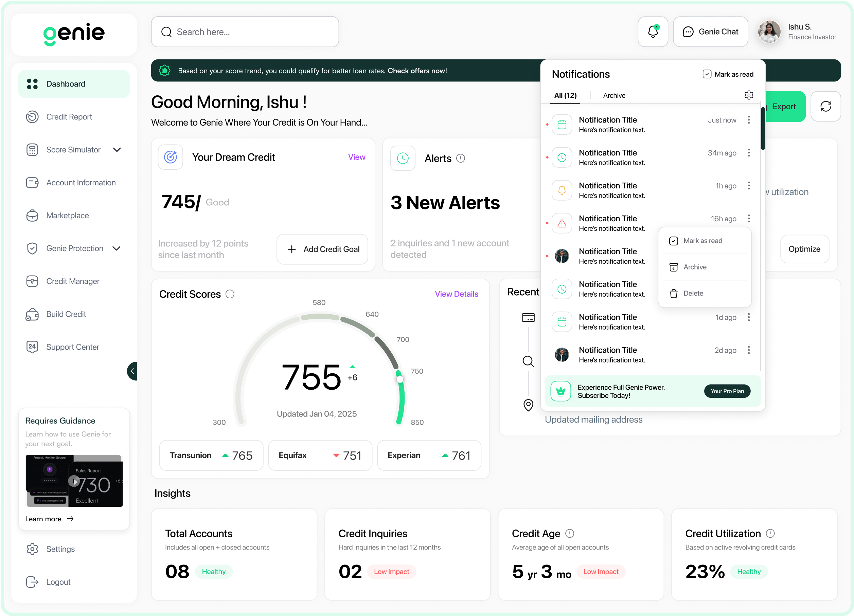The width and height of the screenshot is (854, 616).
Task: Play the Requires Guidance video thumbnail
Action: point(74,481)
